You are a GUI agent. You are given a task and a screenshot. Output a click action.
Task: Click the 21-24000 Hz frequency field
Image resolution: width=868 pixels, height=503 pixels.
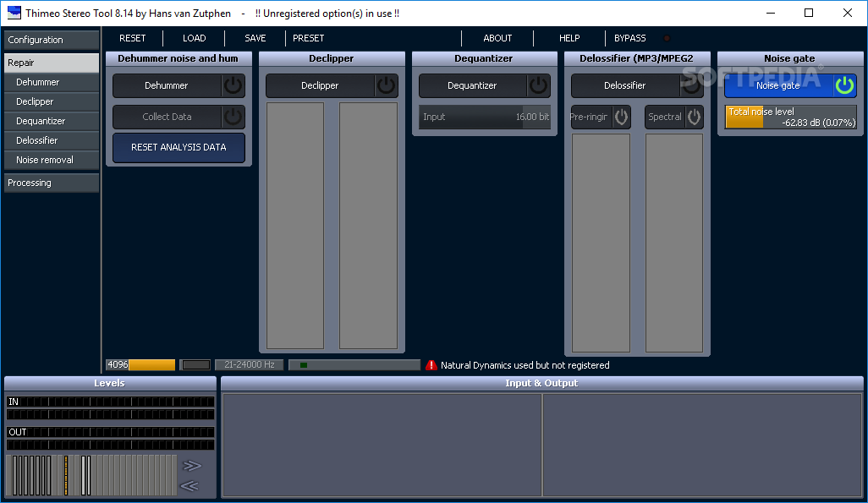pos(249,364)
